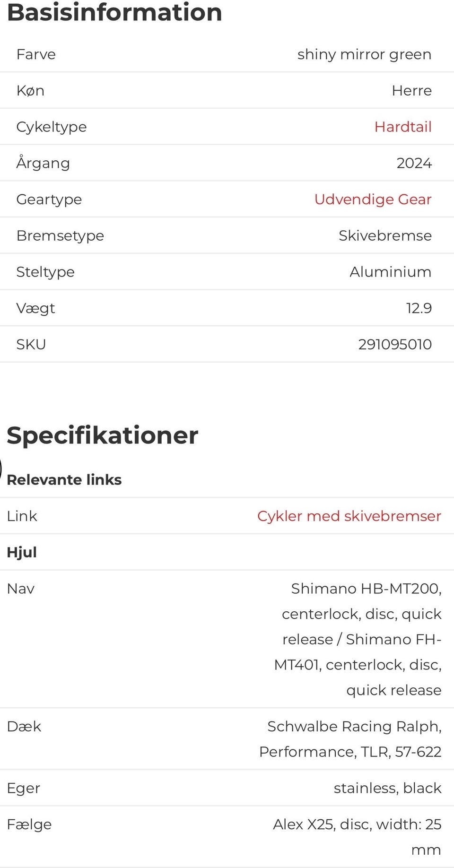The image size is (454, 868).
Task: Click the Vægt value 12.9
Action: (x=419, y=308)
